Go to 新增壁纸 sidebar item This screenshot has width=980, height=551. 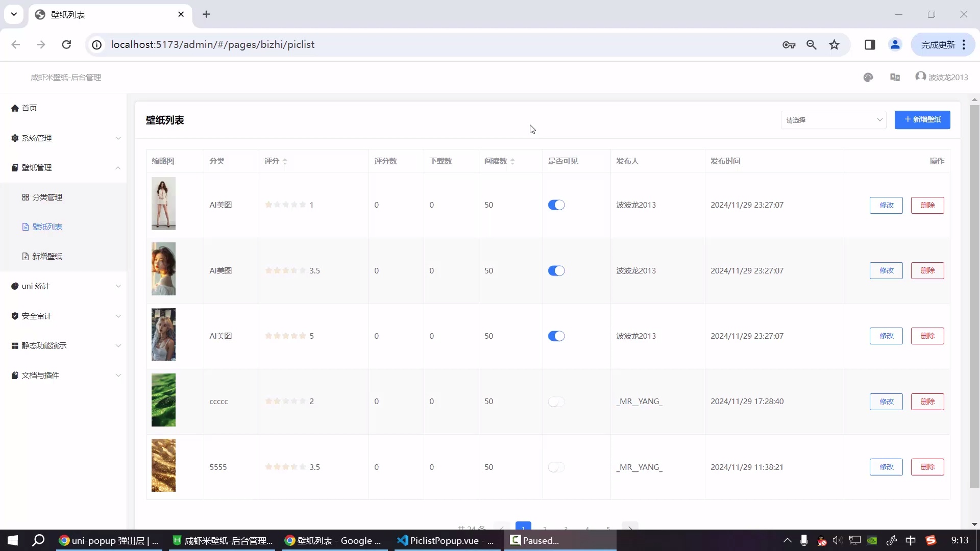coord(47,257)
